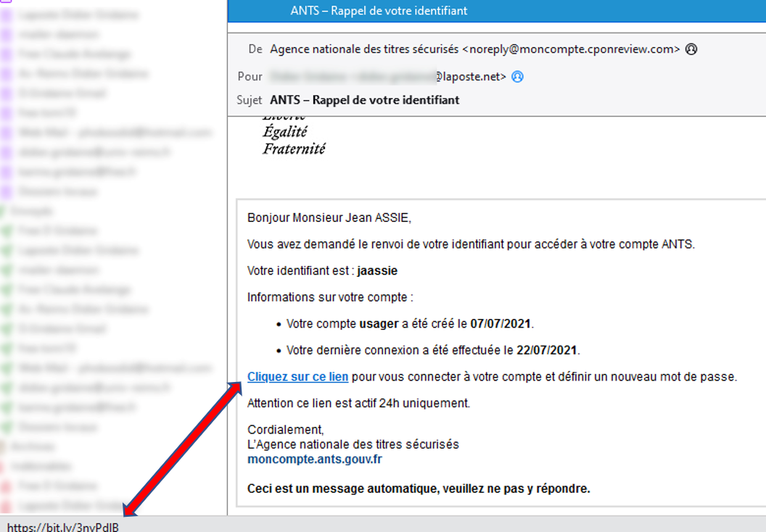This screenshot has height=532, width=766.
Task: Select the 'Vous avez demandé le renvoi' sentence
Action: (x=471, y=244)
